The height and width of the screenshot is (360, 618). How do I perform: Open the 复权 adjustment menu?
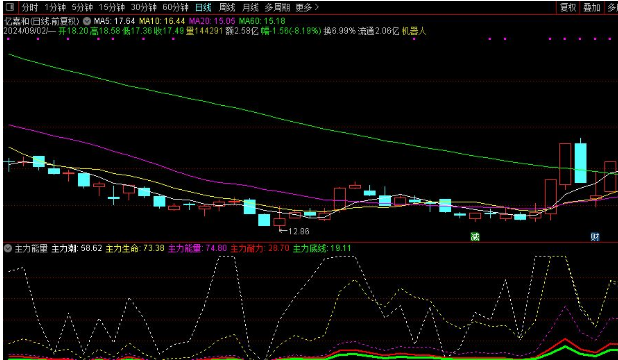coord(568,7)
